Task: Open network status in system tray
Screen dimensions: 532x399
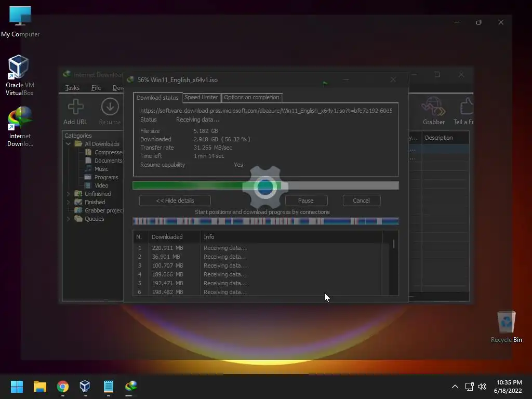Action: [470, 387]
